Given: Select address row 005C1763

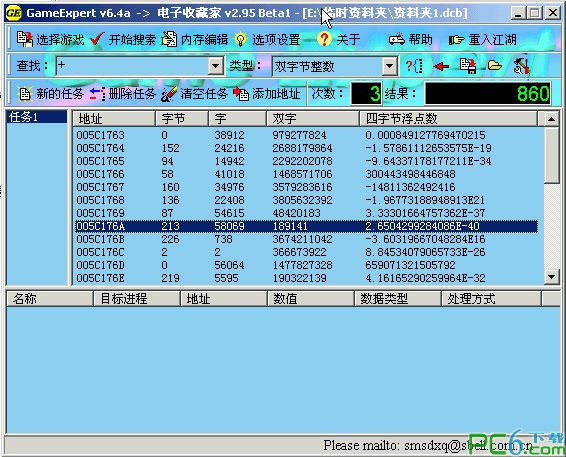Looking at the screenshot, I should 306,135.
